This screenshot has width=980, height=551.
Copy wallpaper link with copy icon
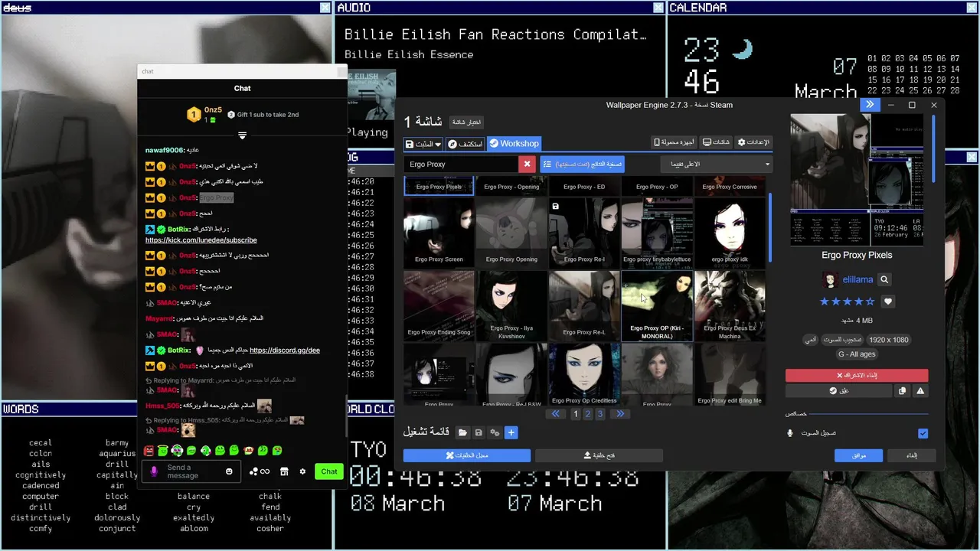[902, 390]
